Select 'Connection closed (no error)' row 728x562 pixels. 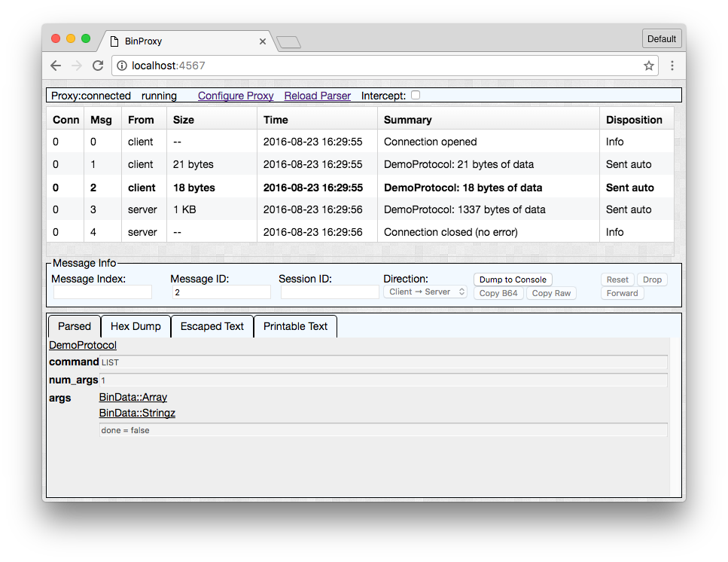click(360, 232)
